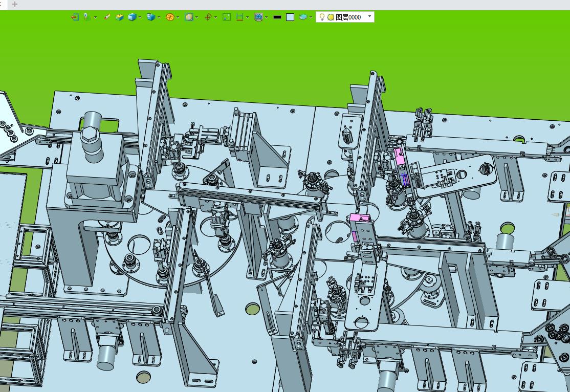Viewport: 570px width, 392px height.
Task: Click the teal stacked layers icon
Action: point(303,17)
